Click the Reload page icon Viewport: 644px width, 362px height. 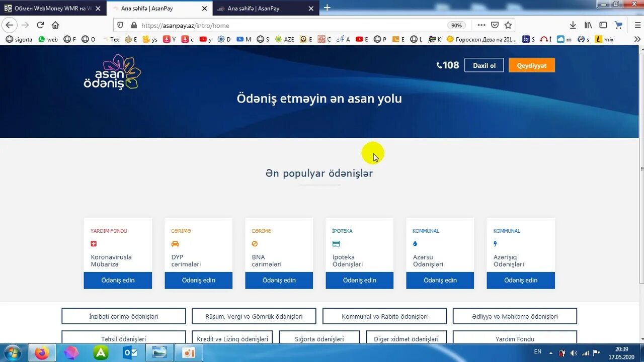tap(40, 25)
